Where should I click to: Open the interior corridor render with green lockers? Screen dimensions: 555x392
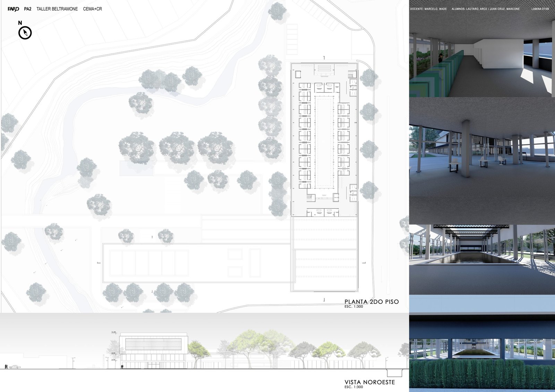(x=482, y=56)
